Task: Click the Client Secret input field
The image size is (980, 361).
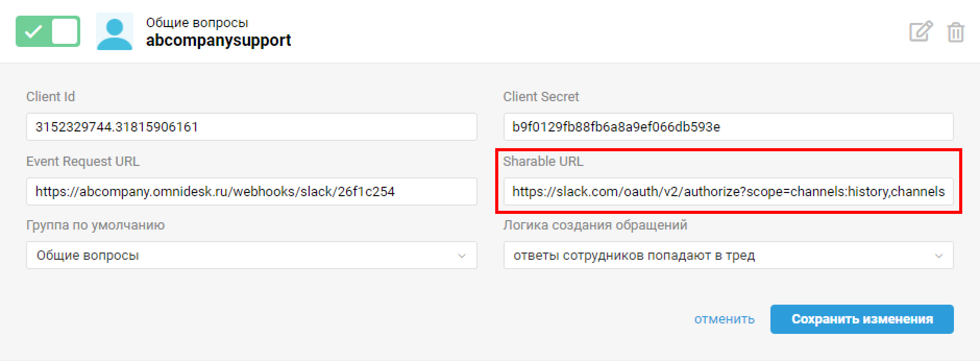Action: tap(729, 127)
